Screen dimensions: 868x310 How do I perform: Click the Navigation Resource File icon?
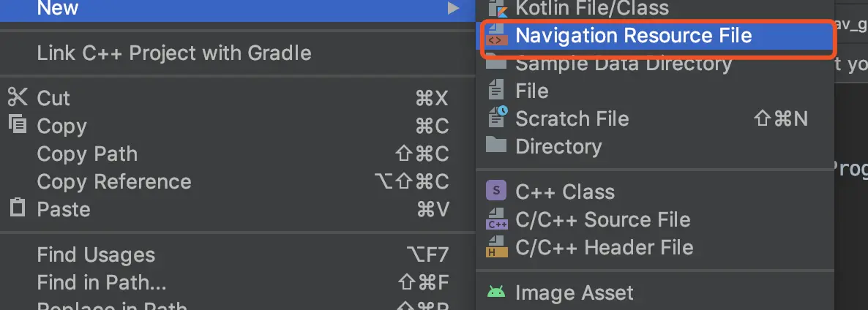[x=496, y=36]
